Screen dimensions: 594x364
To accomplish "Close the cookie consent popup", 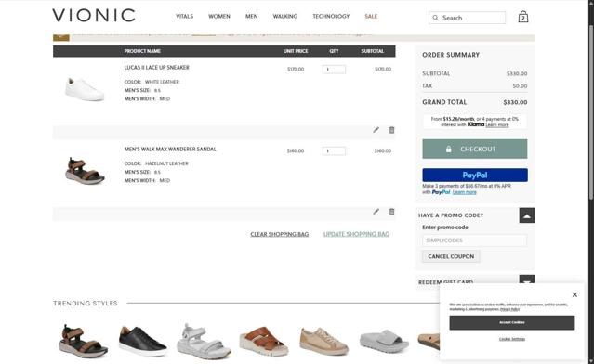I will coord(574,294).
